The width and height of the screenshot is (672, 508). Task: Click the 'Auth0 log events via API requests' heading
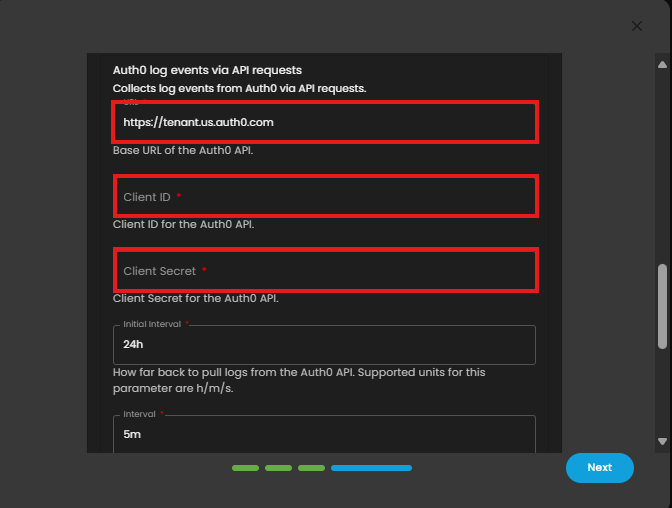(x=207, y=70)
